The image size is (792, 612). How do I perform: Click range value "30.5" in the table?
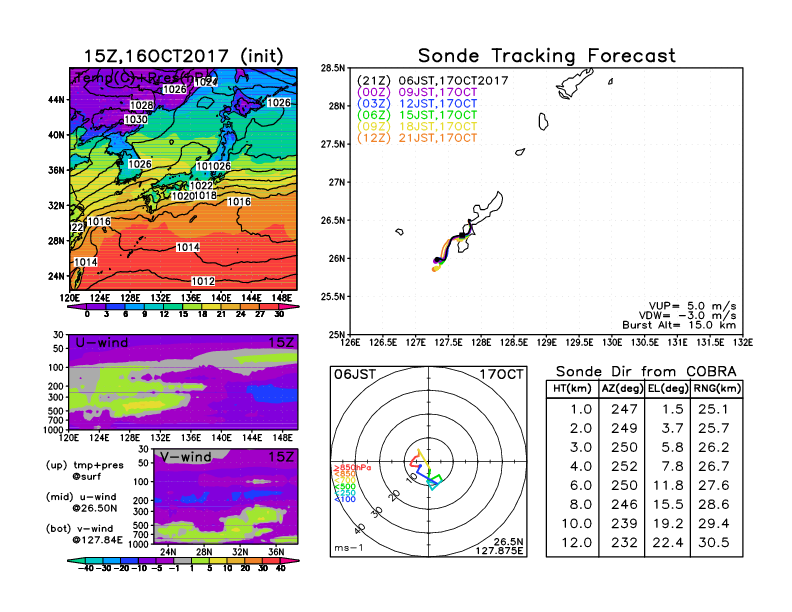coord(714,543)
